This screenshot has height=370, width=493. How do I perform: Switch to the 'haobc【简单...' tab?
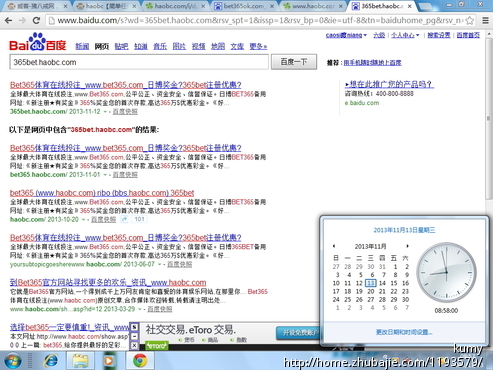pyautogui.click(x=106, y=6)
